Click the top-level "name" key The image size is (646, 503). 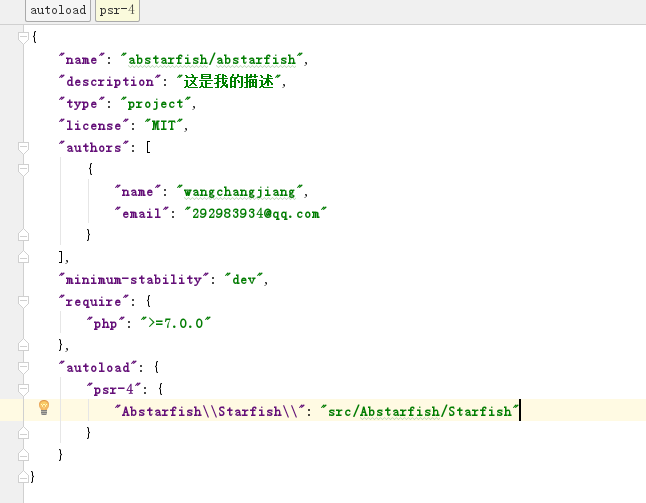82,60
